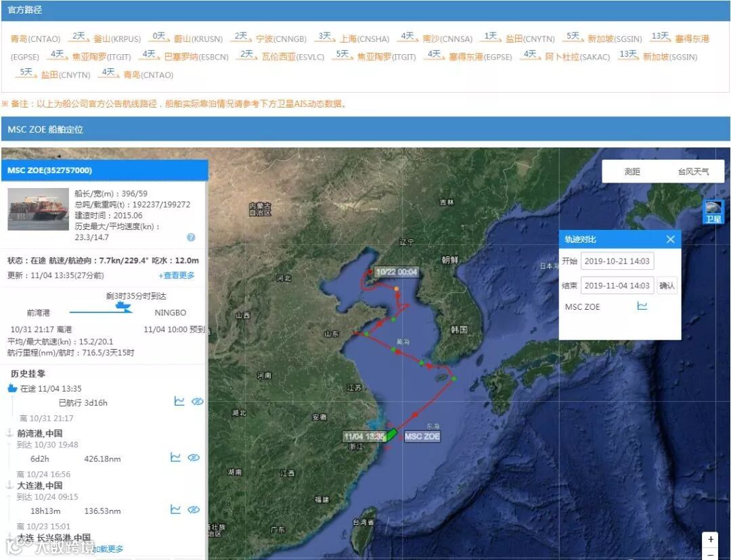The width and height of the screenshot is (731, 560).
Task: Click the 历史挂靠 heading
Action: pos(28,373)
